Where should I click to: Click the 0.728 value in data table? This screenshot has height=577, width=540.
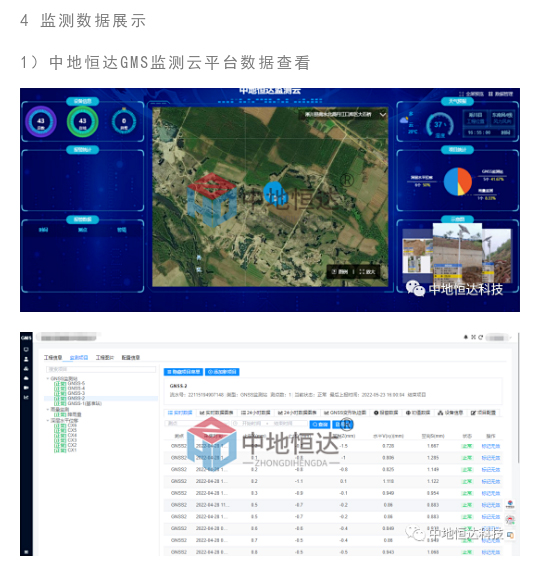click(x=388, y=446)
